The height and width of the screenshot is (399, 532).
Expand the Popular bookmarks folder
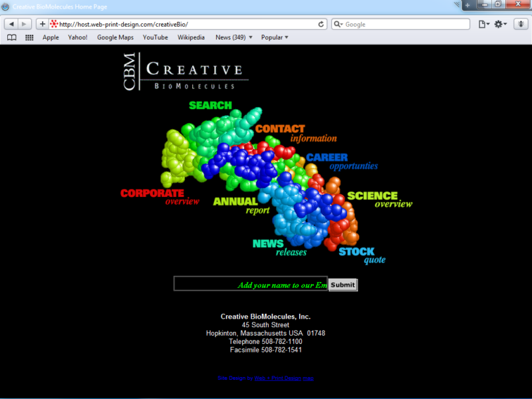click(275, 37)
